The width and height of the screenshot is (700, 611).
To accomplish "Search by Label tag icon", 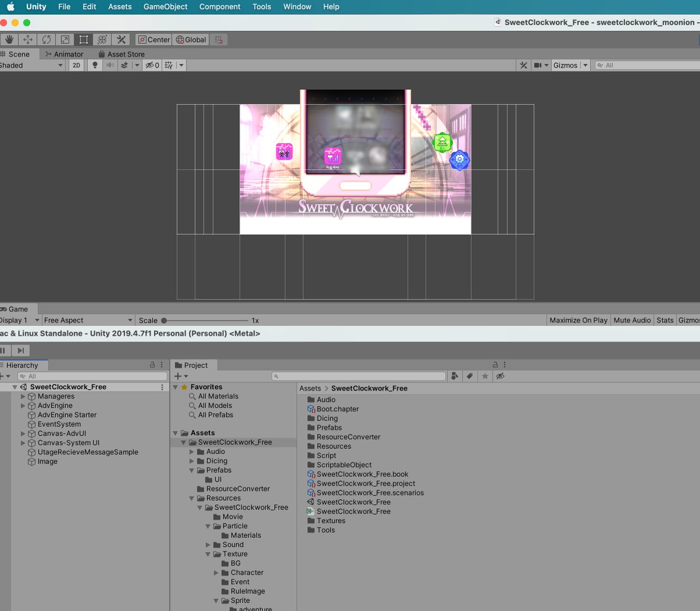I will click(470, 376).
